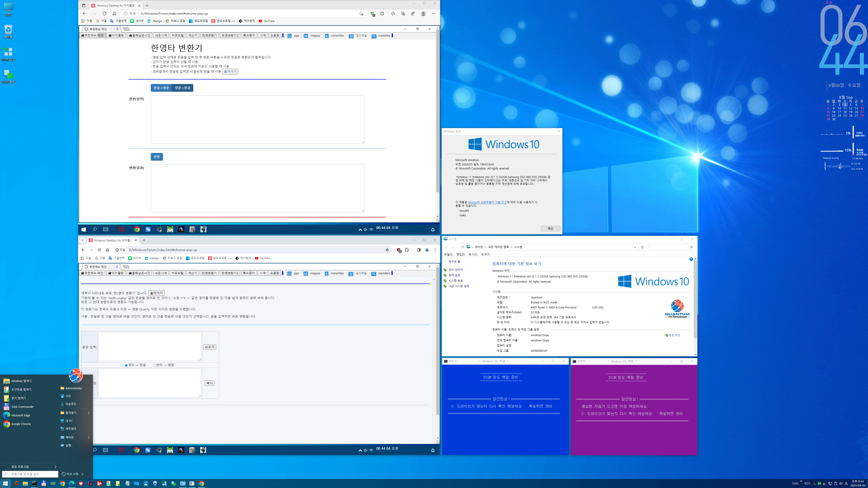Select the 영타 → 한글 radio button
868x488 pixels.
pyautogui.click(x=126, y=365)
